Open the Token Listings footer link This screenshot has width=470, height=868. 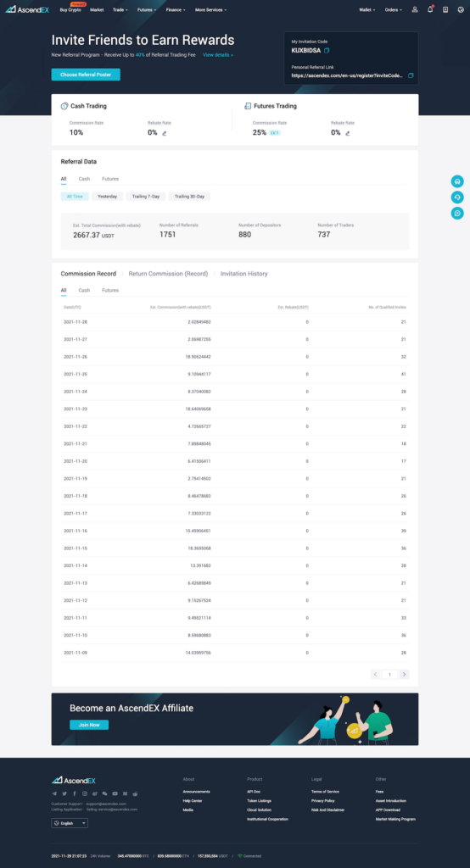[259, 800]
